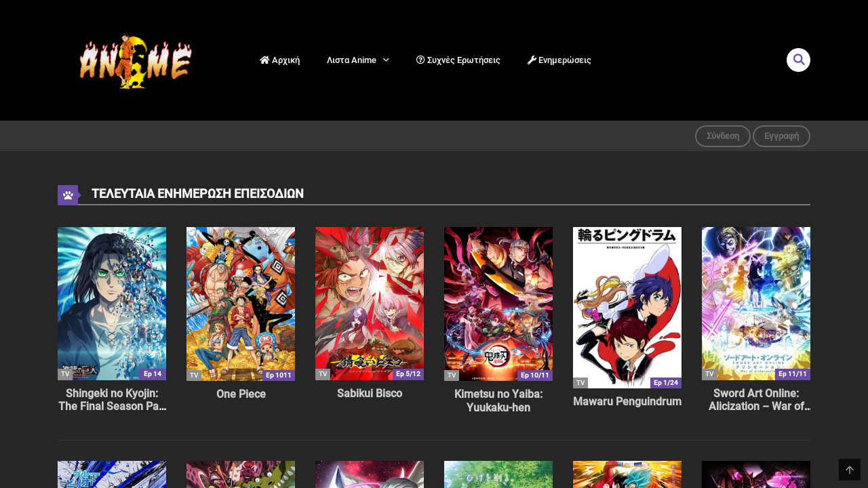
Task: Click TV tag on Mawaru Penguindrum poster
Action: 580,383
